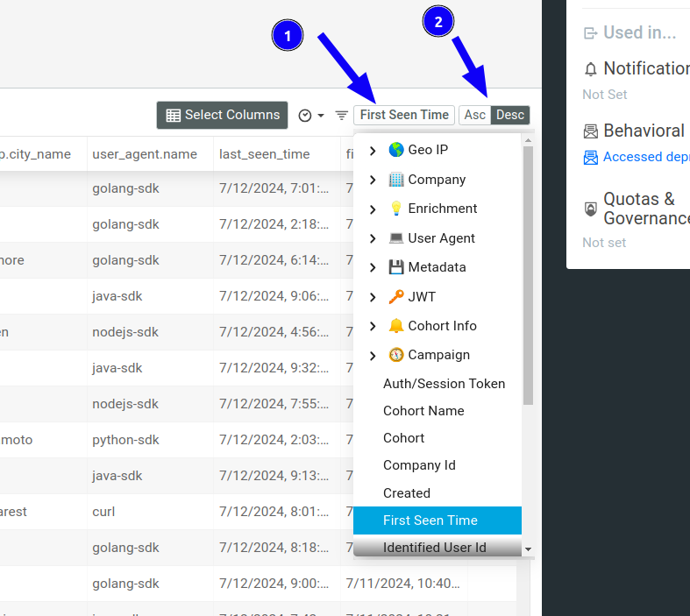The width and height of the screenshot is (690, 616).
Task: Click the Company building icon
Action: coord(396,180)
